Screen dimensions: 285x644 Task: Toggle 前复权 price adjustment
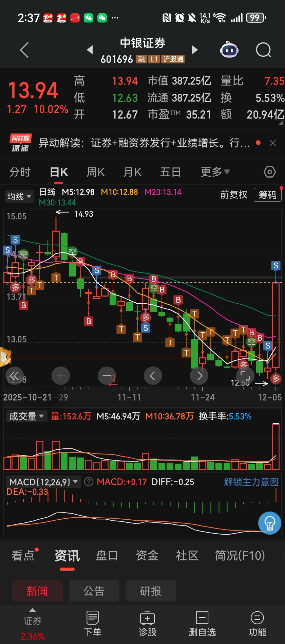click(x=234, y=195)
